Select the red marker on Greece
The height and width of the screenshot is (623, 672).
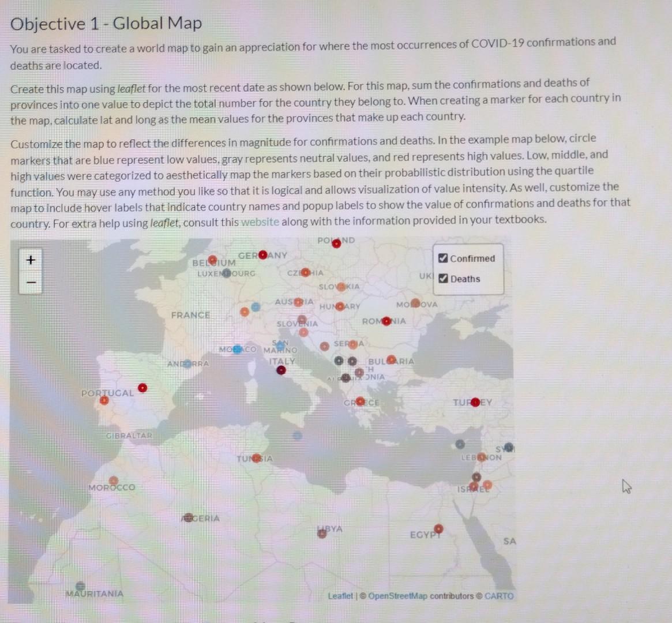360,401
